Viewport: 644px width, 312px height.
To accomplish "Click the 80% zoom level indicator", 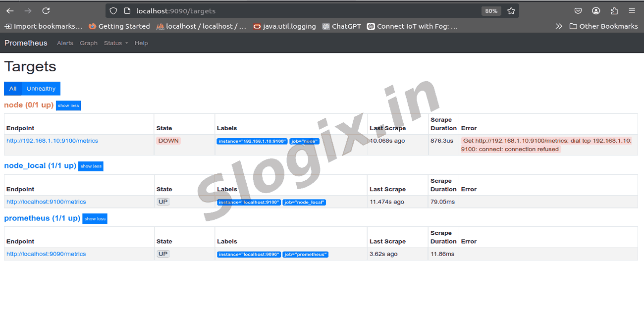I will 491,11.
